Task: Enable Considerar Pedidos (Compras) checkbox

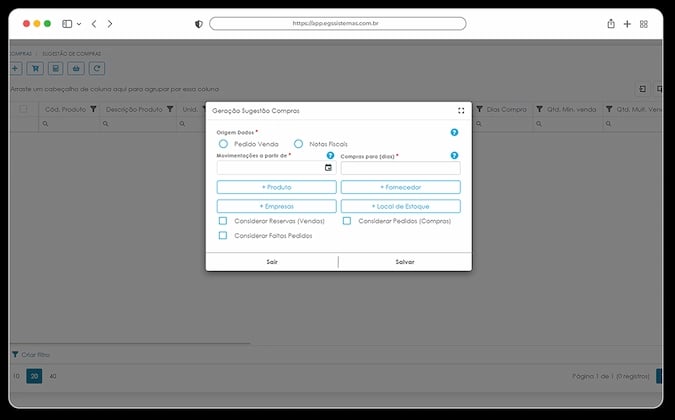Action: point(347,221)
